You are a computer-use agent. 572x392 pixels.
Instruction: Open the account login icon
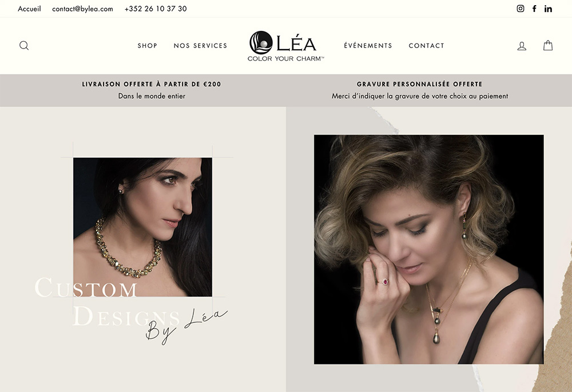click(522, 46)
